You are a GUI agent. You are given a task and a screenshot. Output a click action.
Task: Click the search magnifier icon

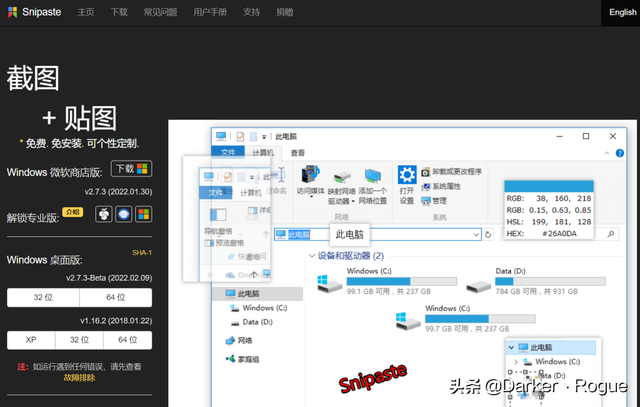click(611, 234)
